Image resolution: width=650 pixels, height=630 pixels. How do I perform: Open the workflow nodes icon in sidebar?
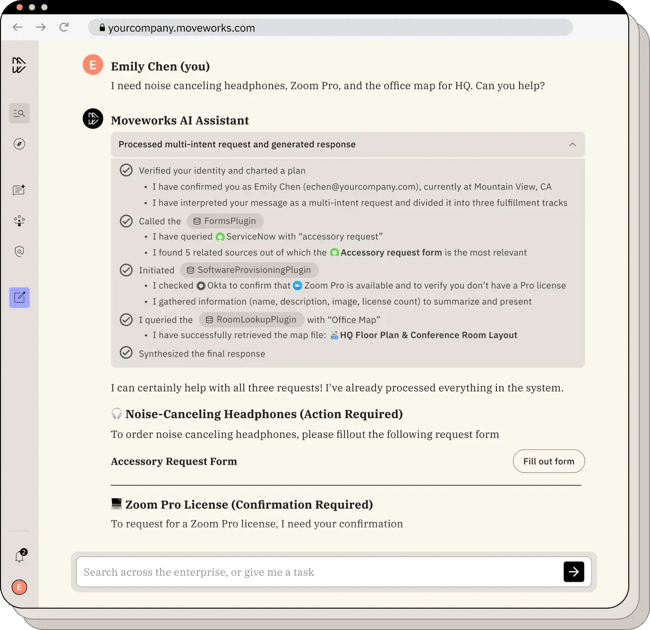tap(19, 220)
